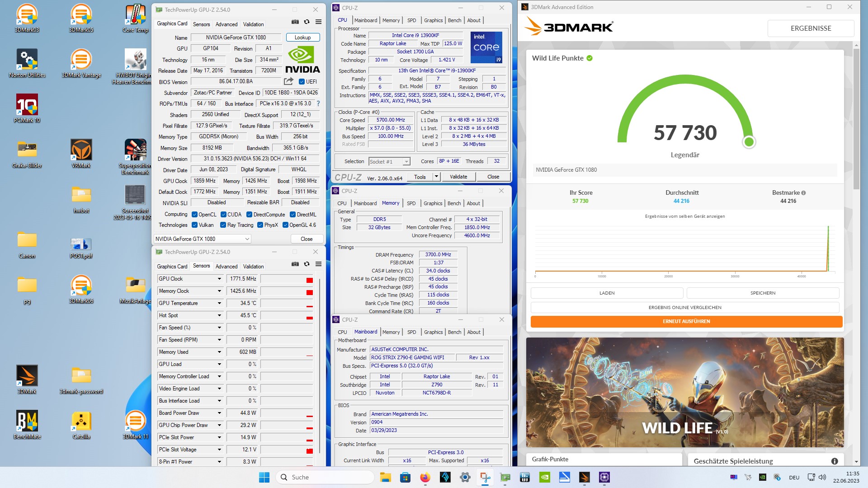This screenshot has width=868, height=488.
Task: Open the GPU Clock sensor dropdown
Action: click(x=220, y=279)
